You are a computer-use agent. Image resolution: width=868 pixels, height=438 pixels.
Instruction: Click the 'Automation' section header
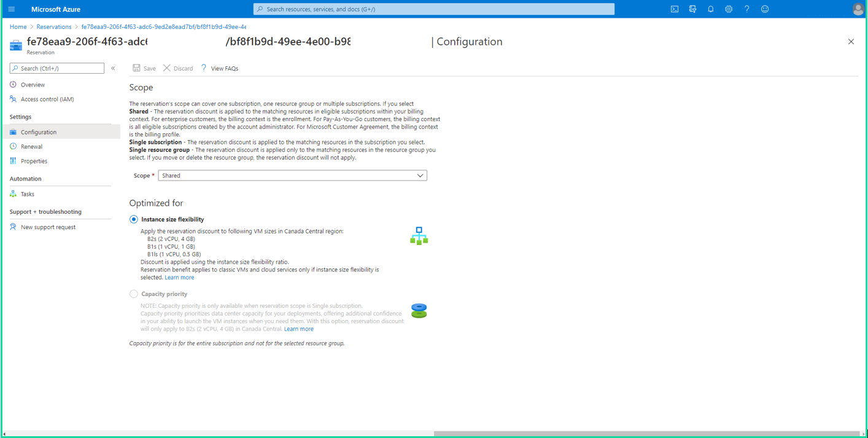pos(26,179)
